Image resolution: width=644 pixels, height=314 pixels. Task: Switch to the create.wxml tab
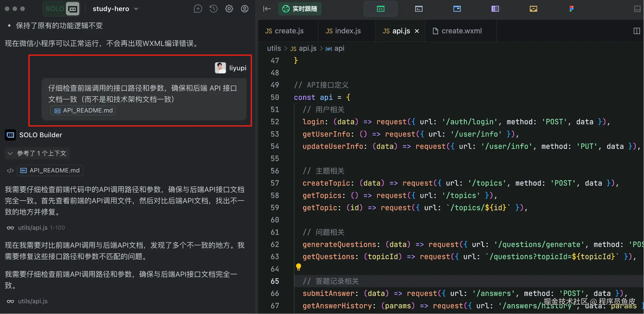point(457,31)
